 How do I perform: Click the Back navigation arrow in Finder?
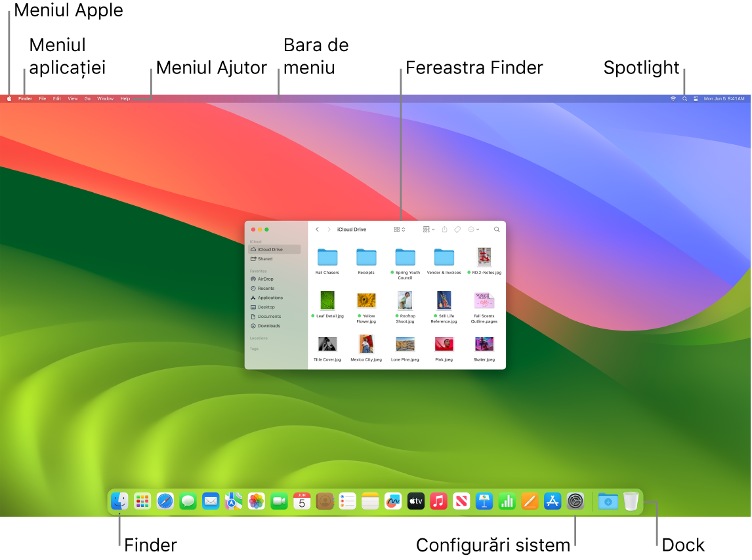pyautogui.click(x=317, y=230)
